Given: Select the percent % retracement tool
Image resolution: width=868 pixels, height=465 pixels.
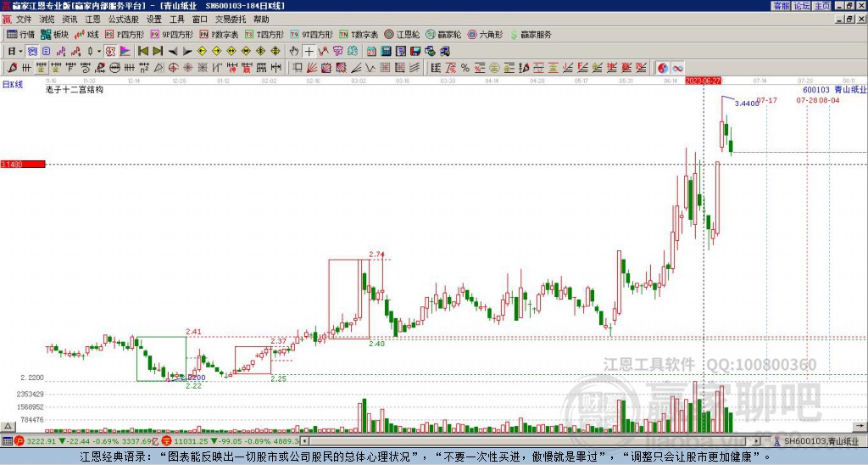Looking at the screenshot, I should (465, 68).
